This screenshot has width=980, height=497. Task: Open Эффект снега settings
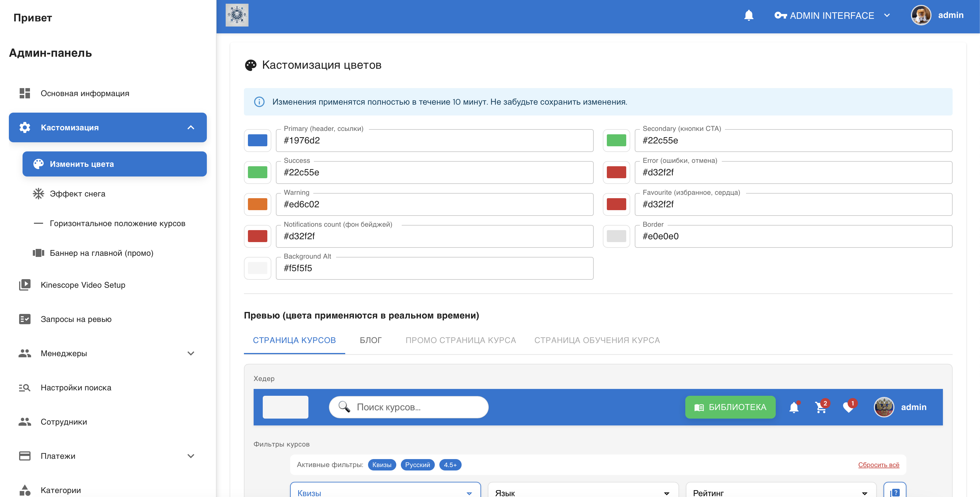click(x=114, y=194)
